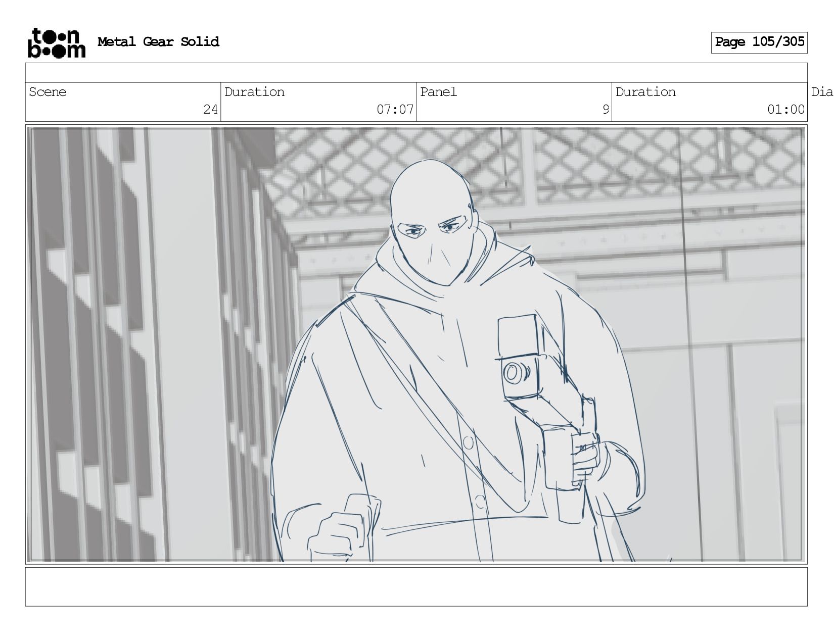834x644 pixels.
Task: Click the panel number '9'
Action: pyautogui.click(x=606, y=110)
